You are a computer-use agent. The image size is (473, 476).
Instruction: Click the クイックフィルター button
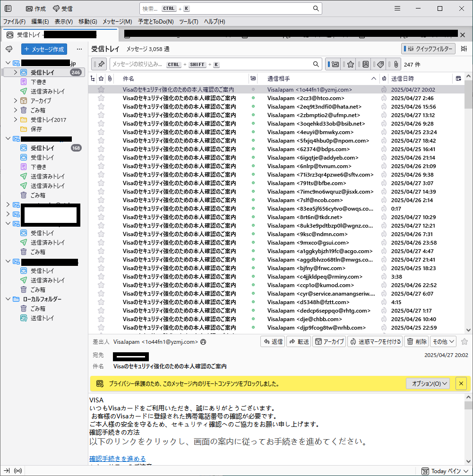428,49
